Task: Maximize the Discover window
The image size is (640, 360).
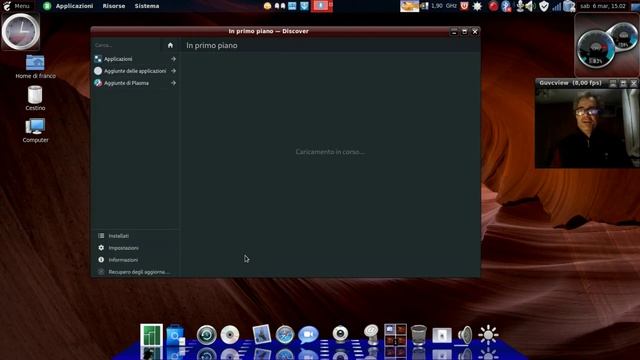Action: pyautogui.click(x=464, y=31)
